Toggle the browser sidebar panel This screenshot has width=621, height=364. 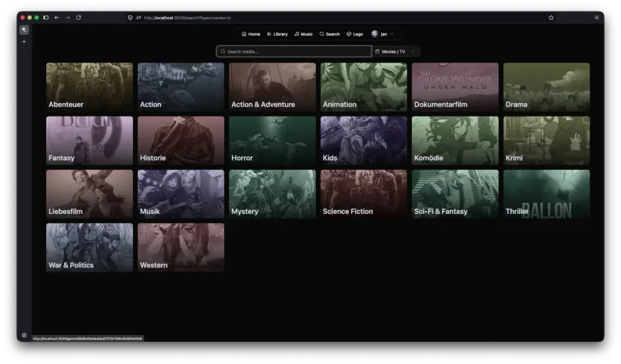(x=46, y=17)
